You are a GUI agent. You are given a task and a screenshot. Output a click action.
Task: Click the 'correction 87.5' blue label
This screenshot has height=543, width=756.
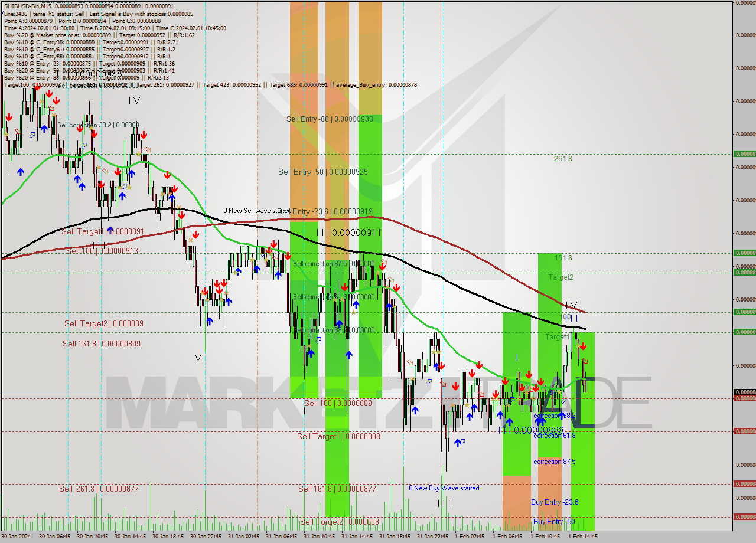(x=555, y=462)
